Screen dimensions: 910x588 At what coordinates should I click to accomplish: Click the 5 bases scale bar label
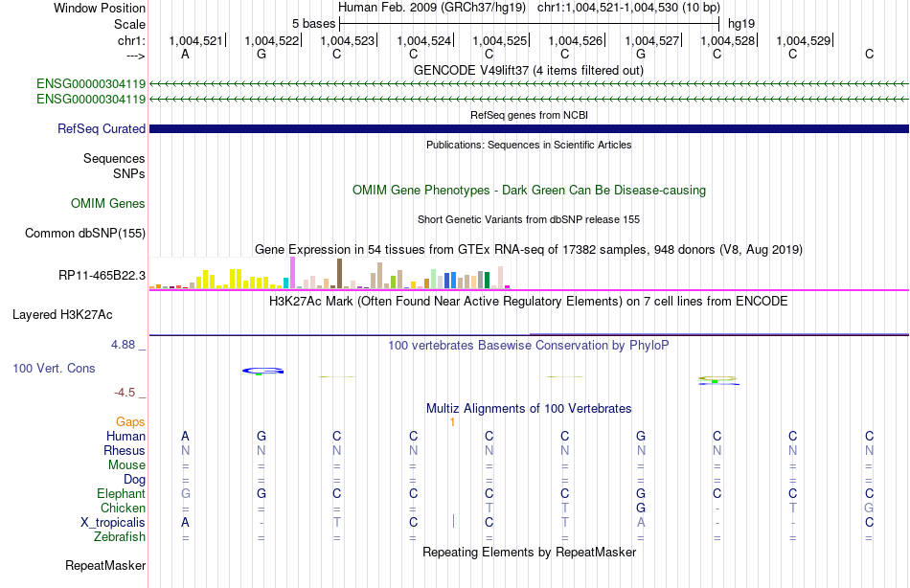[313, 24]
